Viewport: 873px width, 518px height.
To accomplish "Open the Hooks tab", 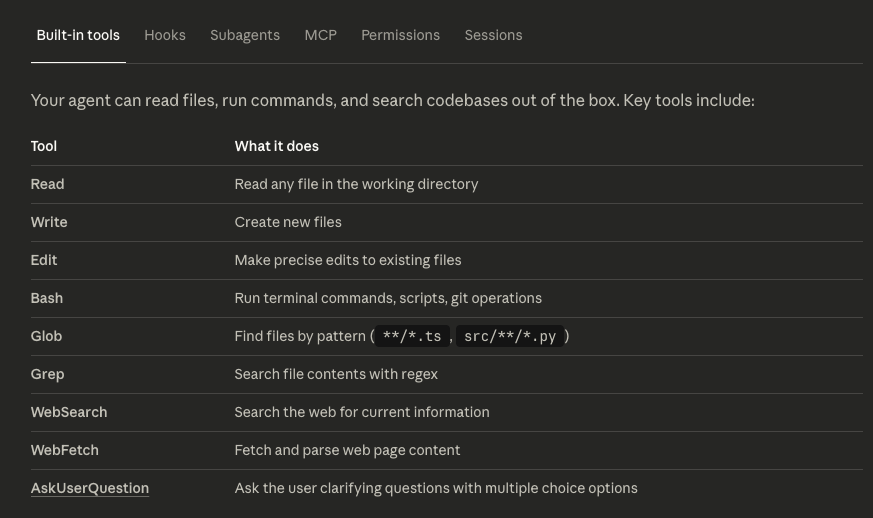I will [x=165, y=35].
